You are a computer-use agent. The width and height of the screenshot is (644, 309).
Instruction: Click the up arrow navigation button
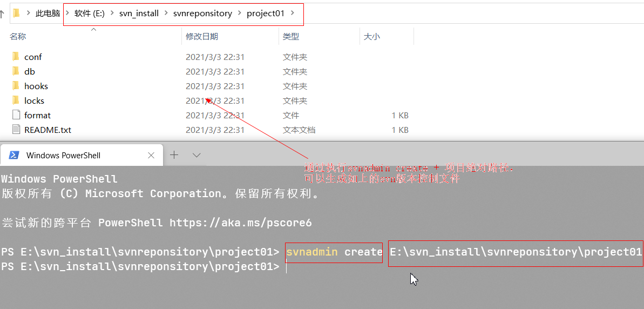click(x=3, y=14)
